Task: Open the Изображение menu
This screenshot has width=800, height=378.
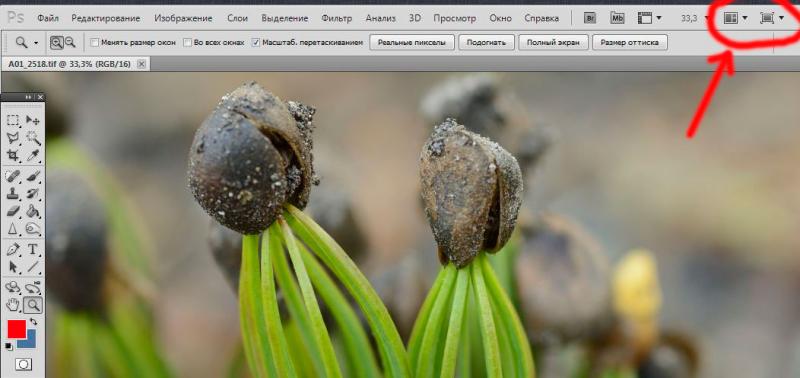Action: (x=183, y=18)
